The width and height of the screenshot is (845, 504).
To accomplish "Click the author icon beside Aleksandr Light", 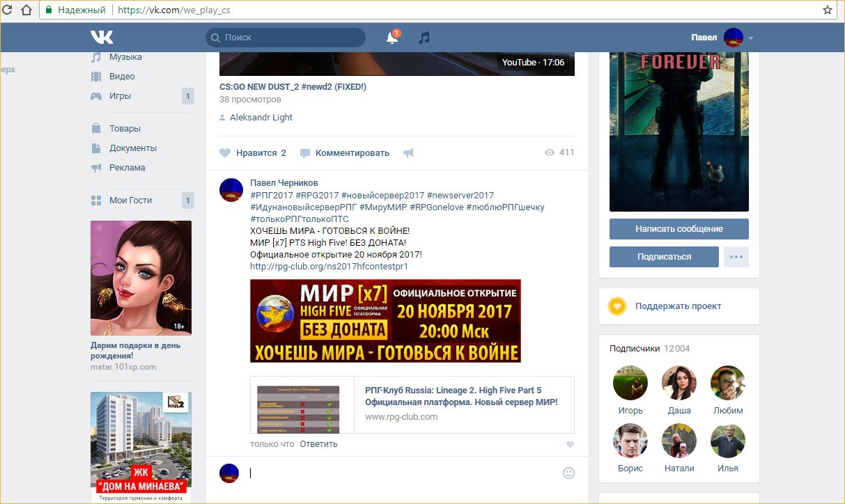I will pos(222,118).
